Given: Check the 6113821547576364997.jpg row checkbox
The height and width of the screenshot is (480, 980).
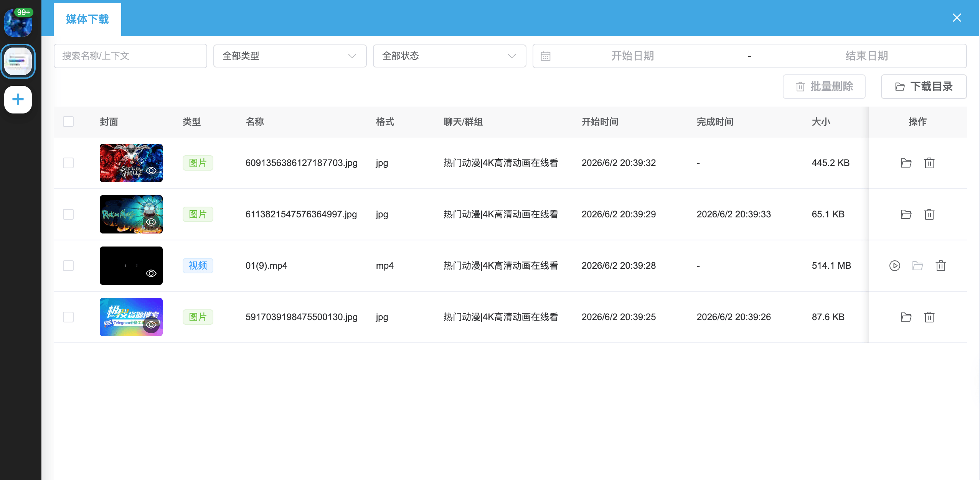Looking at the screenshot, I should [x=68, y=214].
